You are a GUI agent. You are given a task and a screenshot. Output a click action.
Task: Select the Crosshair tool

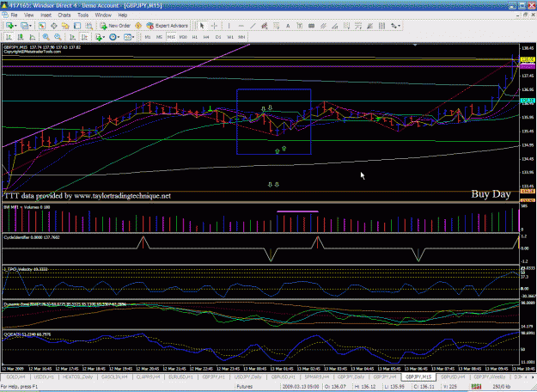214,26
